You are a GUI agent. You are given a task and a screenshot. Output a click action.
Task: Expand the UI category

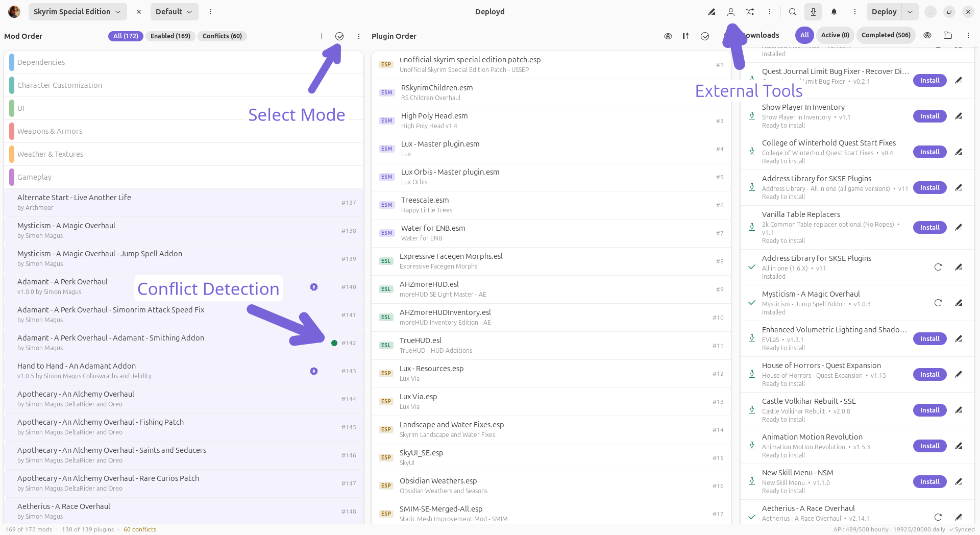[x=184, y=108]
